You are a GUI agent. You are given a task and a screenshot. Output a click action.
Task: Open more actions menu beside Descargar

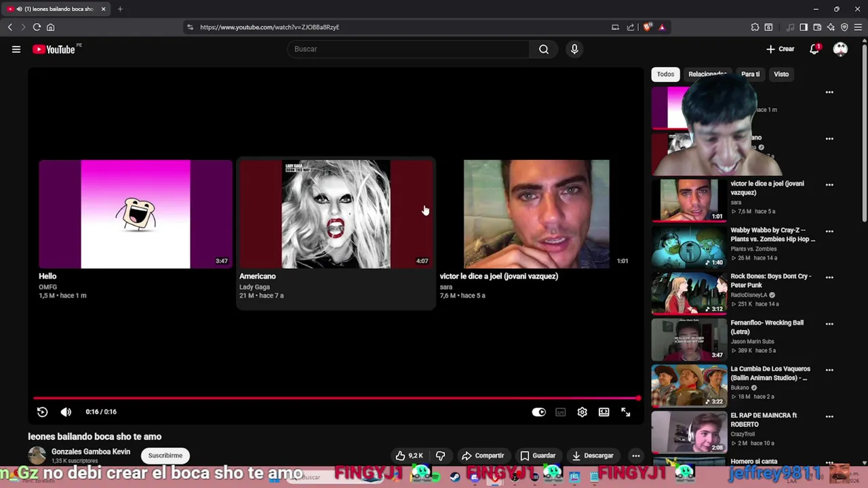pyautogui.click(x=635, y=455)
